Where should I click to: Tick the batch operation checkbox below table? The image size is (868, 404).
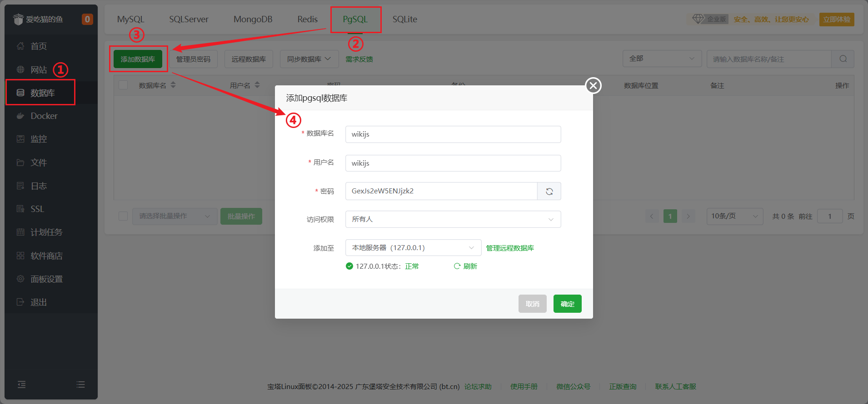123,216
